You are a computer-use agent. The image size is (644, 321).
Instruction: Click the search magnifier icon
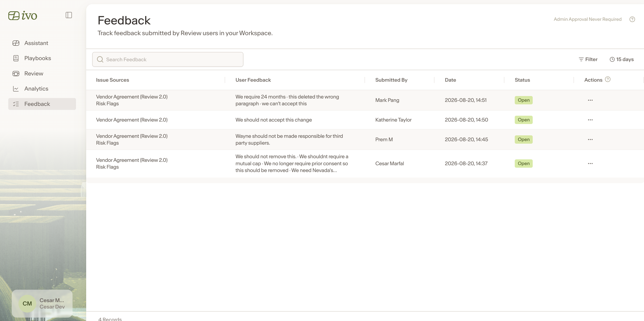(x=100, y=59)
